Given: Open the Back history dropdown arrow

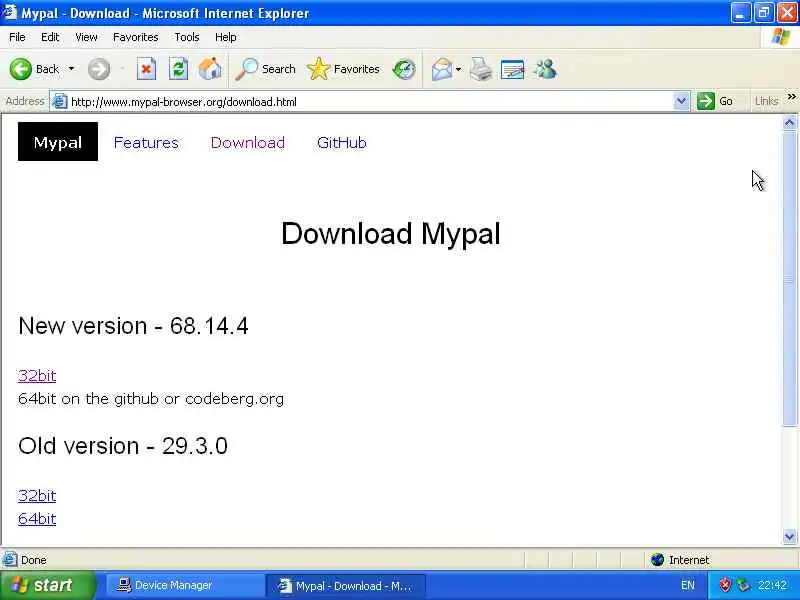Looking at the screenshot, I should [71, 69].
